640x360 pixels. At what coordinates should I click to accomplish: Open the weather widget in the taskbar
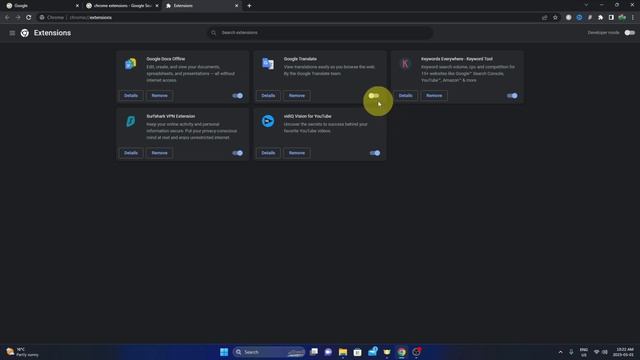[x=22, y=352]
